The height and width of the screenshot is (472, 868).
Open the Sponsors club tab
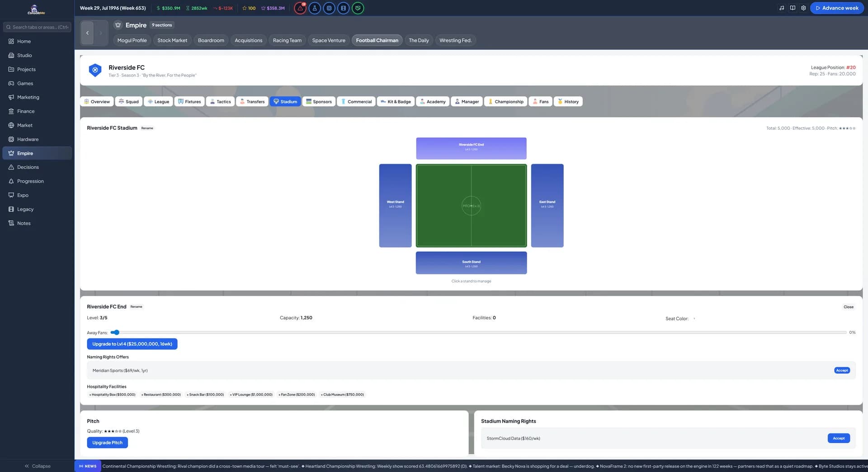(319, 102)
